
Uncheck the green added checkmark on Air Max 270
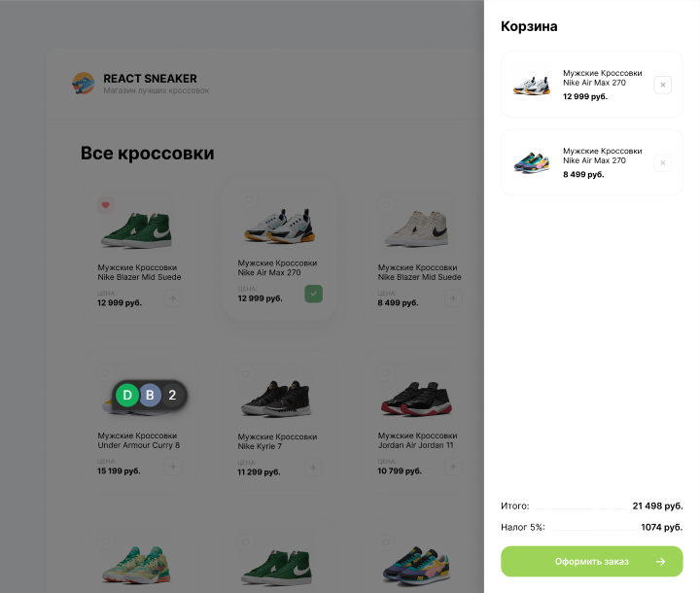tap(313, 294)
